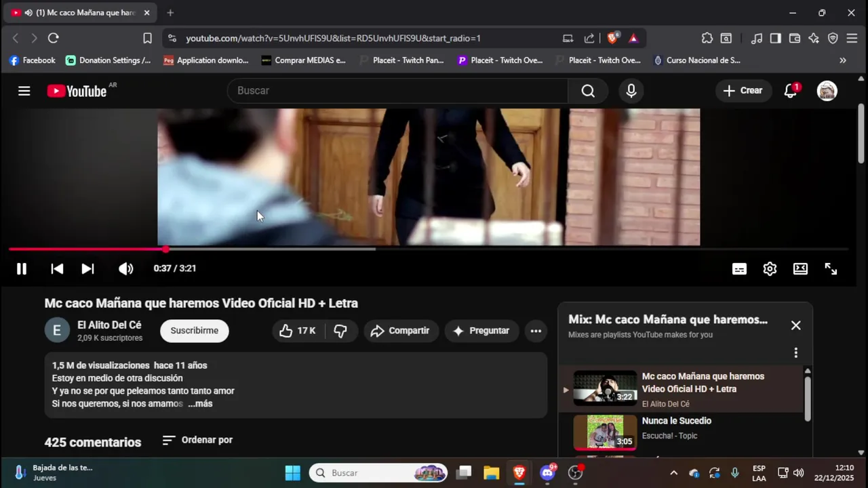
Task: Click the Preguntar button
Action: point(481,331)
